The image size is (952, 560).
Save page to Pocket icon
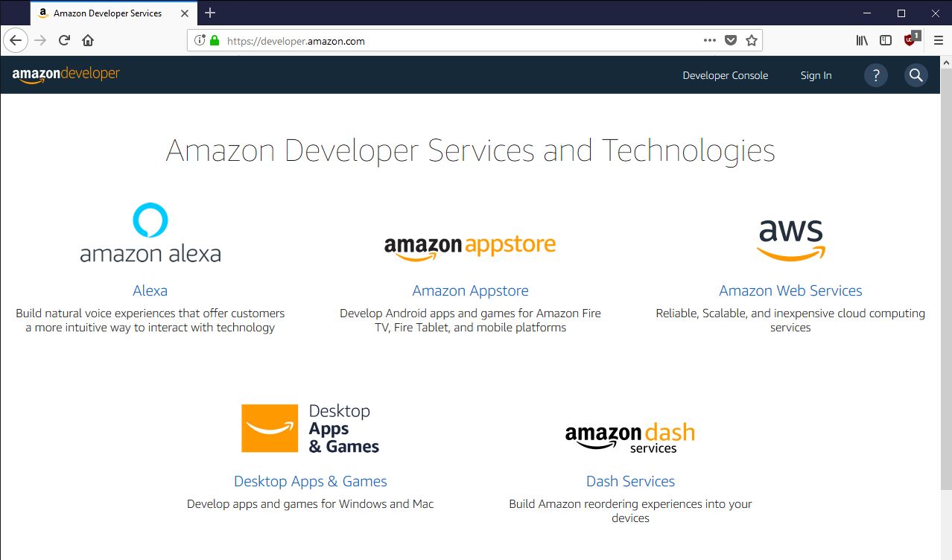[731, 41]
